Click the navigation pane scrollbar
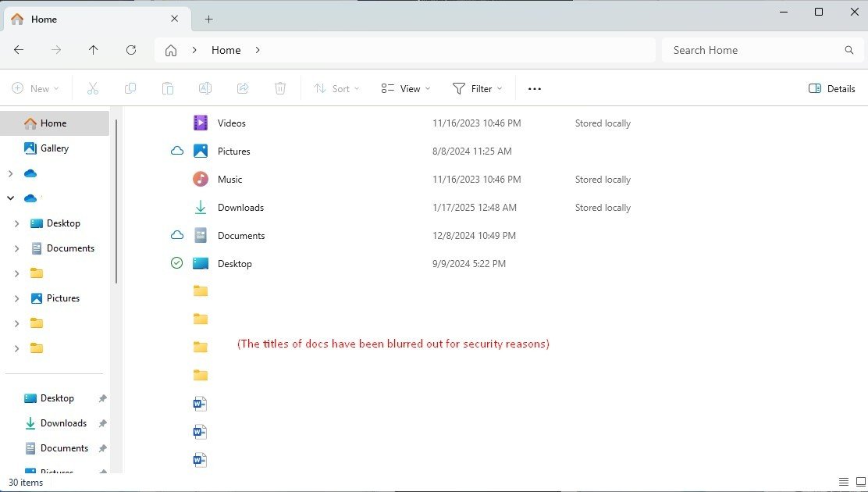The width and height of the screenshot is (868, 492). (116, 201)
